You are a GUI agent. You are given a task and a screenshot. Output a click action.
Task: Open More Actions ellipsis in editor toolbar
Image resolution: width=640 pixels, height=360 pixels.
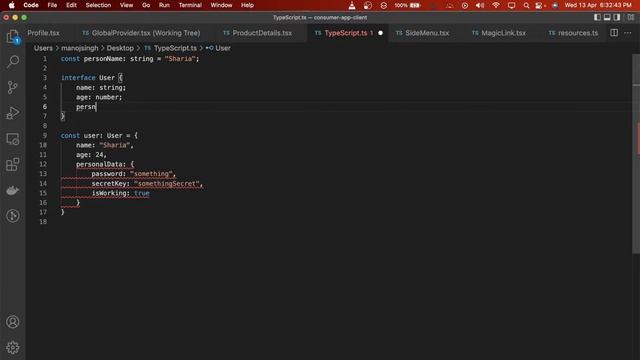coord(628,33)
